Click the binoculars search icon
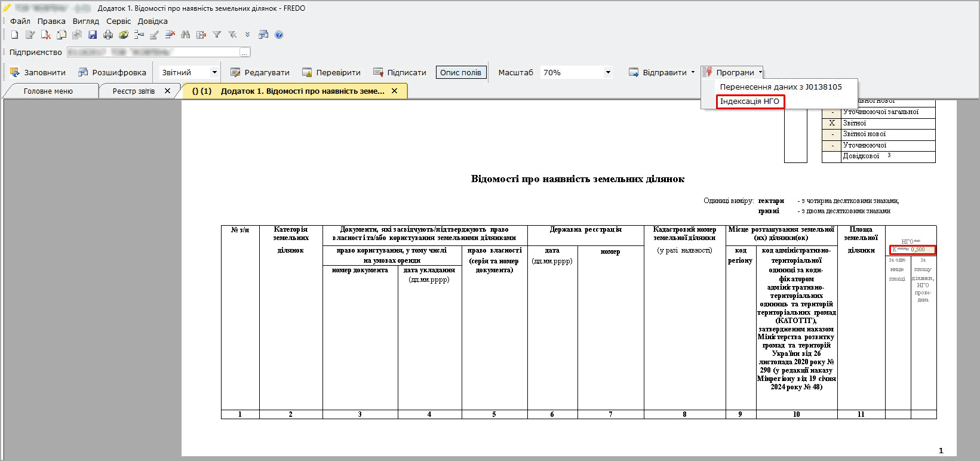The image size is (980, 461). pos(186,35)
